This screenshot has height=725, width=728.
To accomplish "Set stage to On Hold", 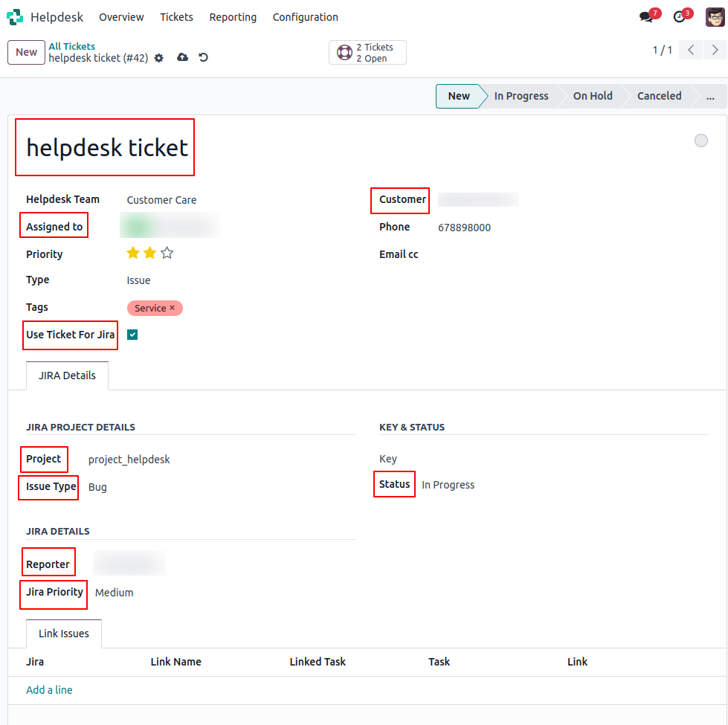I will coord(593,96).
